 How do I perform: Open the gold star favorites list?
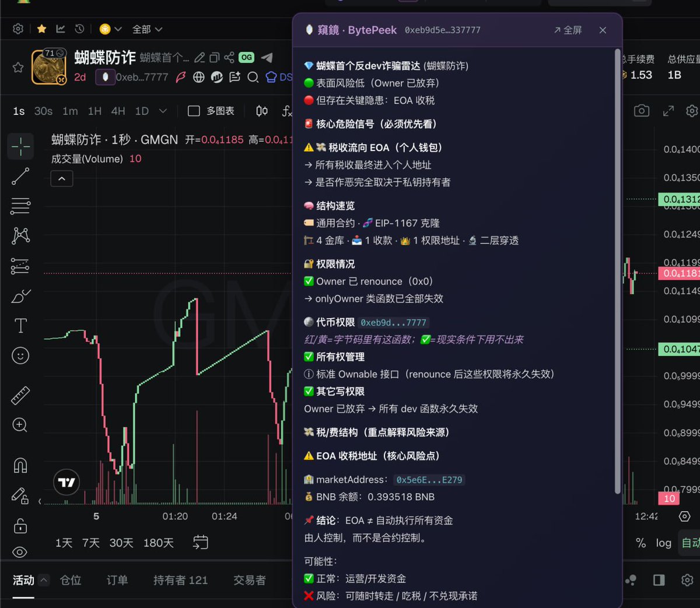41,29
